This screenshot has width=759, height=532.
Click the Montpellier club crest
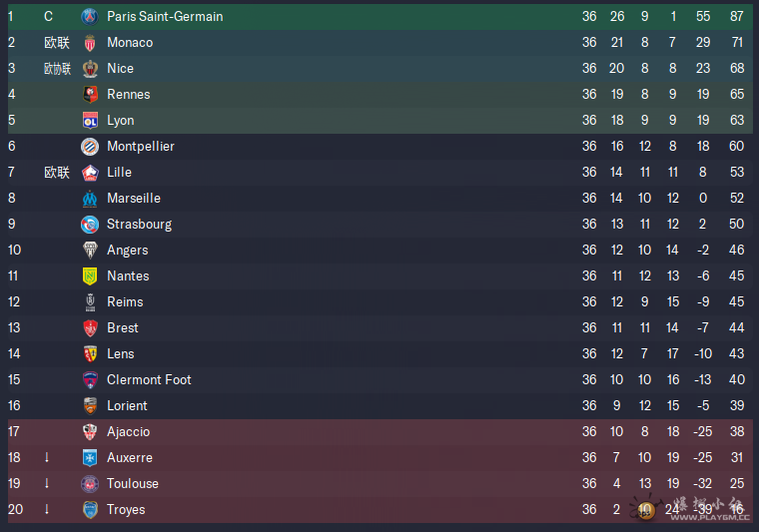tap(90, 147)
